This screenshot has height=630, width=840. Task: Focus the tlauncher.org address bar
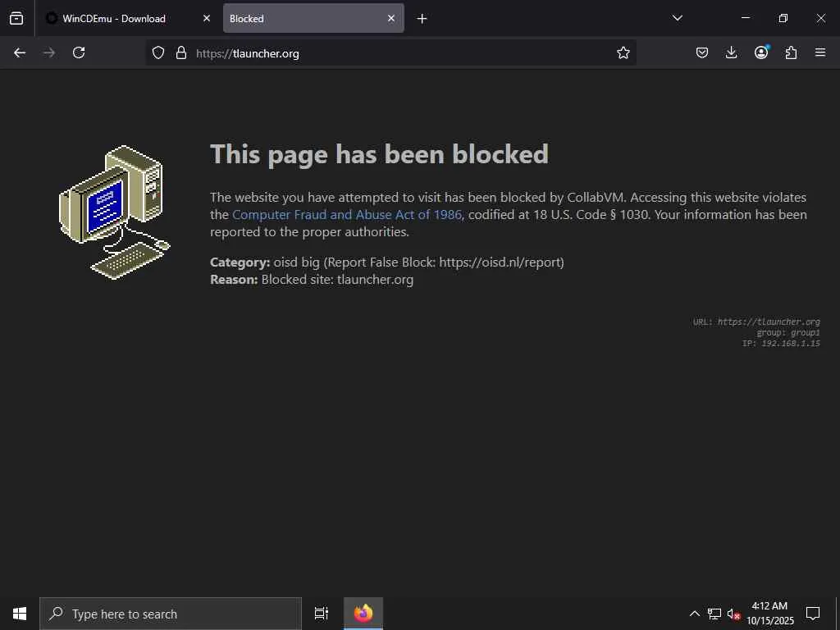click(x=391, y=53)
